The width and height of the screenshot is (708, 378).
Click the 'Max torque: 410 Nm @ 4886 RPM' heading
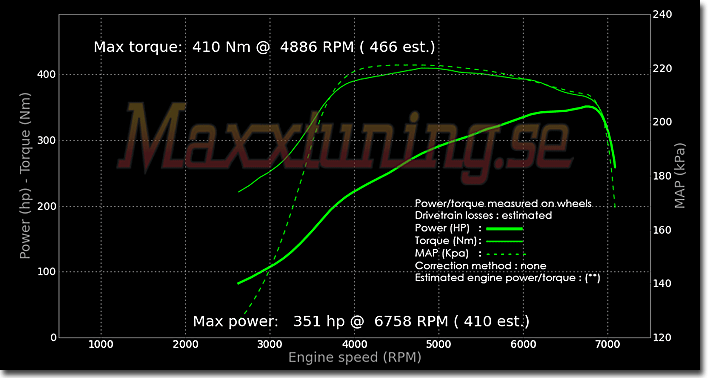pyautogui.click(x=224, y=47)
